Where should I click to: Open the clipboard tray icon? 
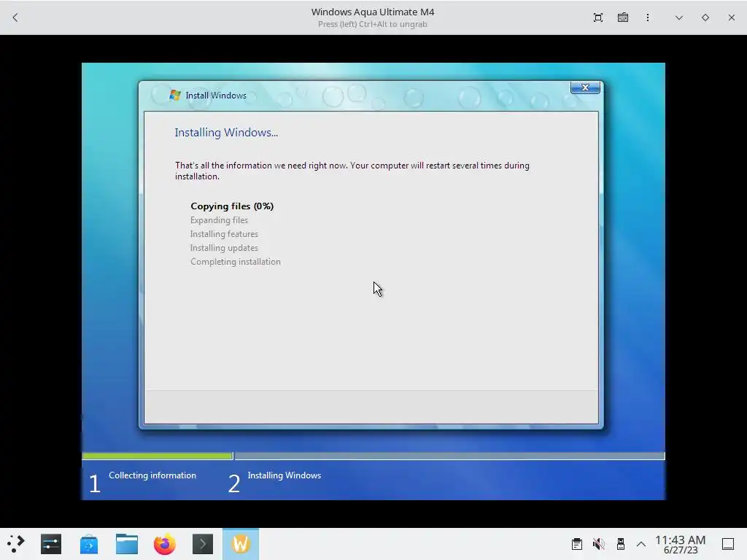(577, 544)
